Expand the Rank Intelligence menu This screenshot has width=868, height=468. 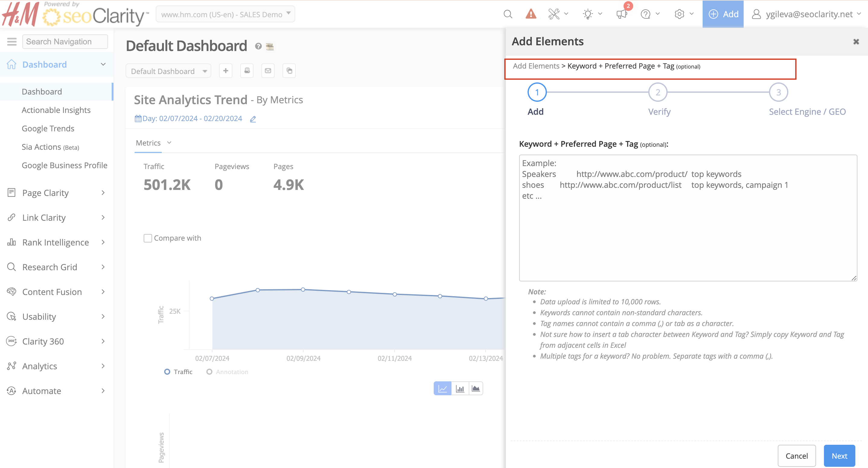pyautogui.click(x=56, y=242)
